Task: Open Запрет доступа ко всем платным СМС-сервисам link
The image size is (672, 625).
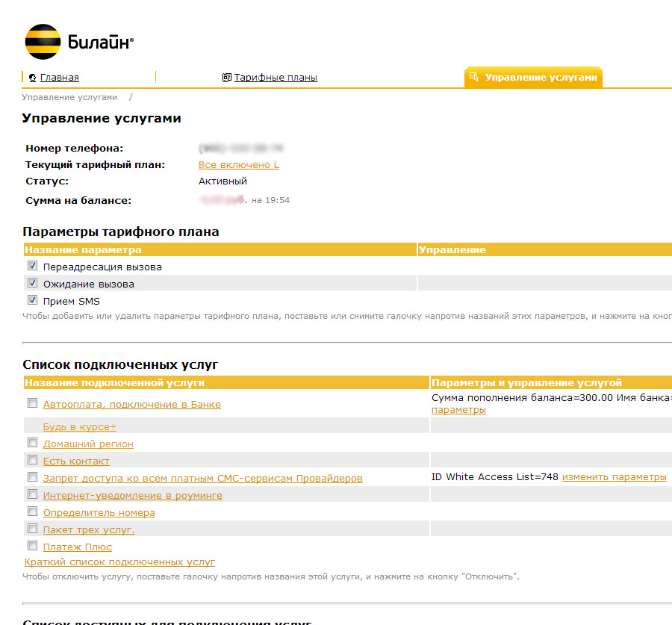Action: coord(202,479)
